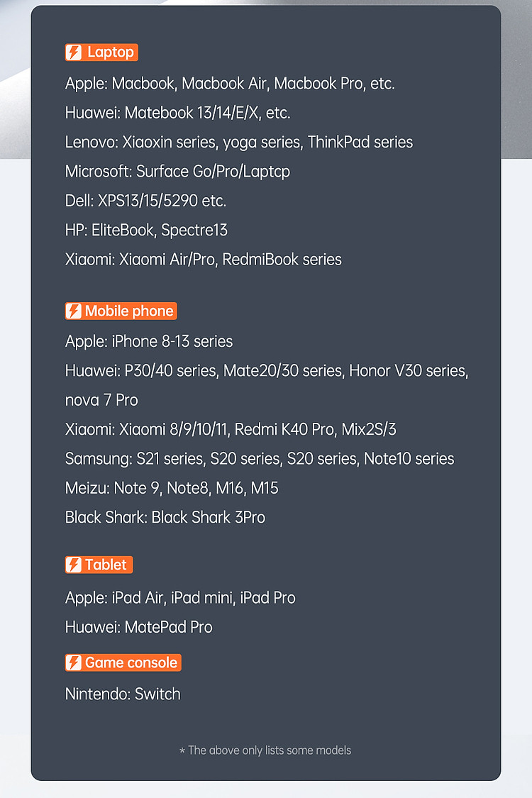
Task: Click the lightning icon beside Mobile phone
Action: click(x=74, y=311)
